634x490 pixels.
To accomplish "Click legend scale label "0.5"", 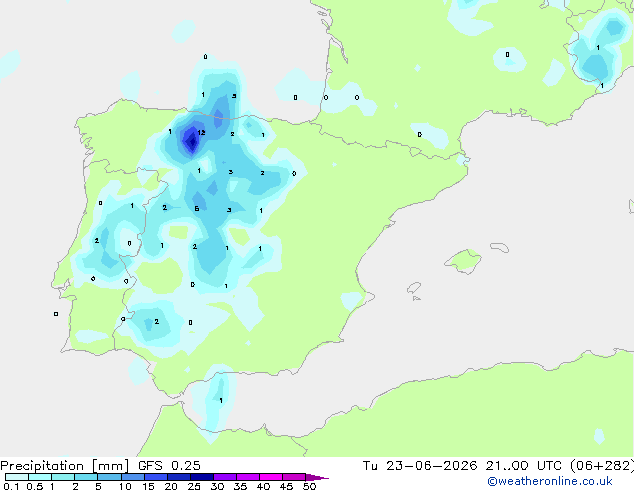I will click(x=34, y=486).
